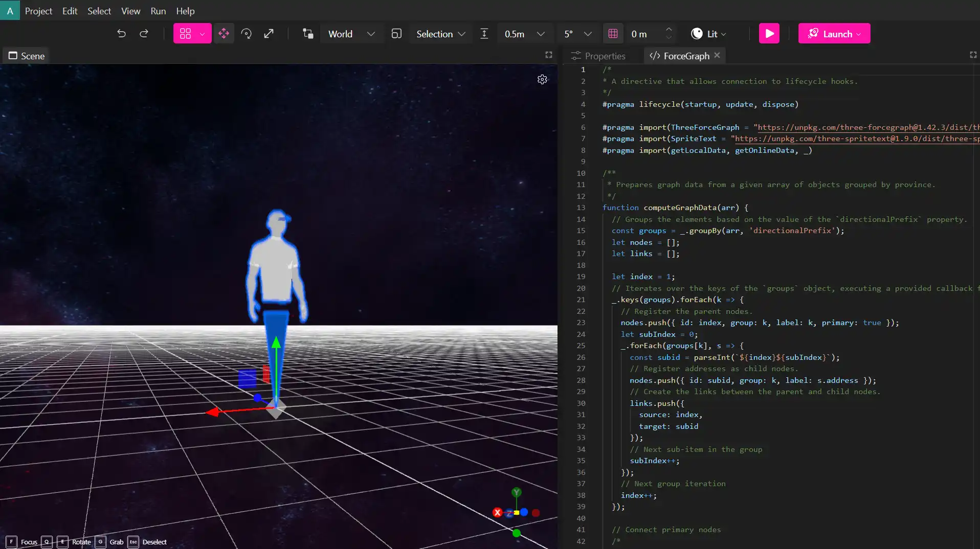
Task: Open the 5° rotation snap dropdown
Action: 577,34
